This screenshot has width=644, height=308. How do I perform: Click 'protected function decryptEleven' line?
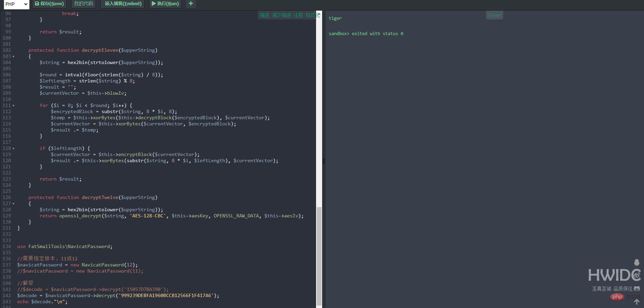93,50
